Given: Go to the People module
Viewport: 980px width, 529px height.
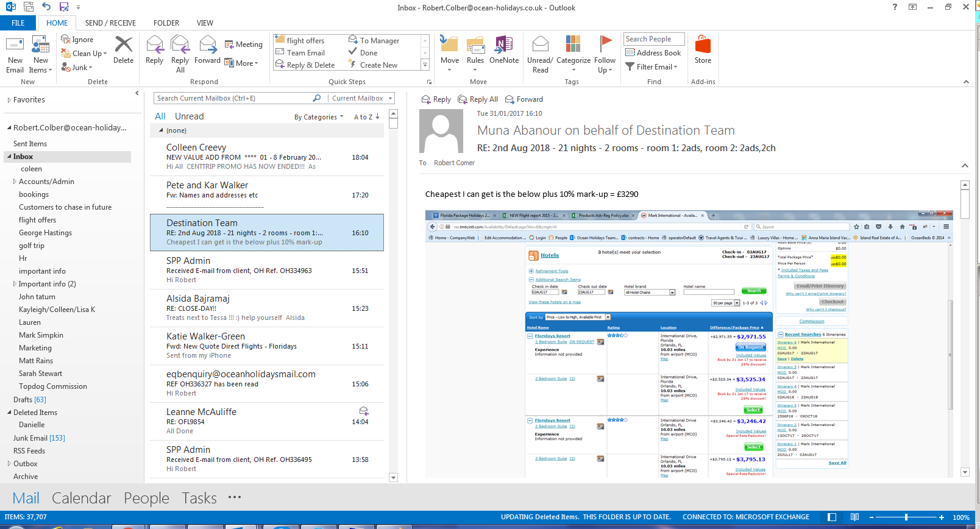Looking at the screenshot, I should 146,499.
